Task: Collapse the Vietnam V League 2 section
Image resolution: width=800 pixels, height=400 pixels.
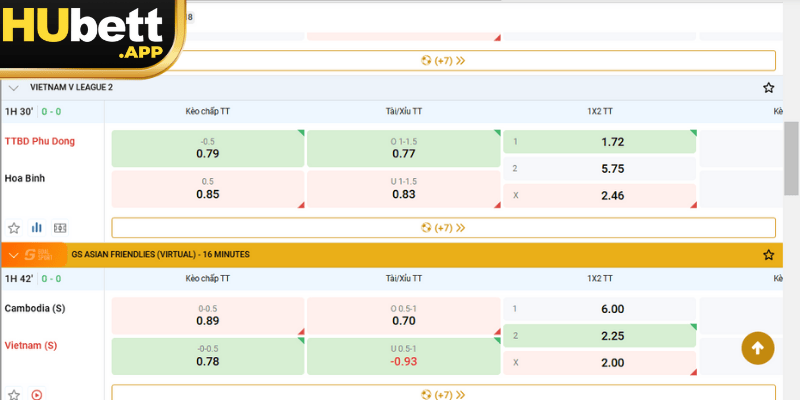Action: point(14,88)
